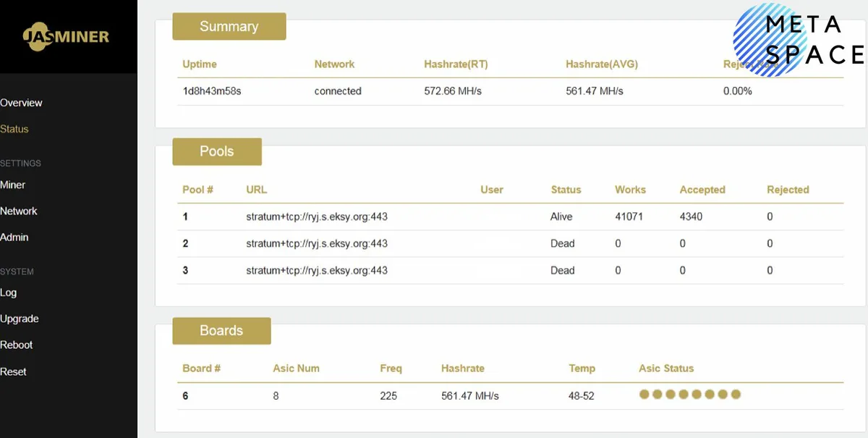The image size is (868, 438).
Task: Select board hashrate 561.47 MH/s
Action: click(470, 396)
